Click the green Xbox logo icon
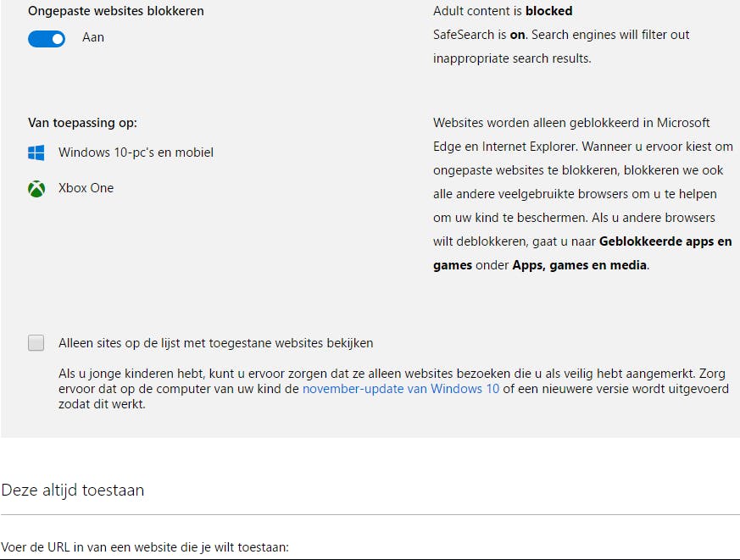This screenshot has width=740, height=560. pyautogui.click(x=36, y=188)
